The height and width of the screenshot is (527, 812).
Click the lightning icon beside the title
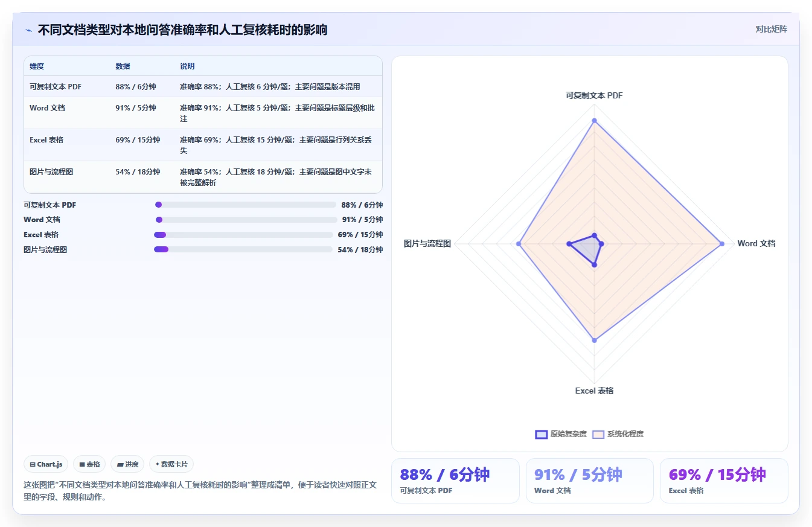29,30
